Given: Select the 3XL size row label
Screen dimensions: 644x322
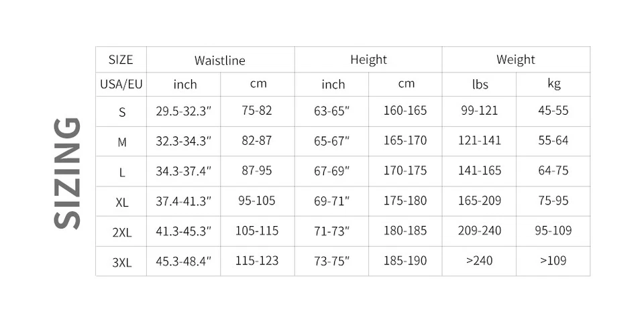Looking at the screenshot, I should [x=121, y=262].
